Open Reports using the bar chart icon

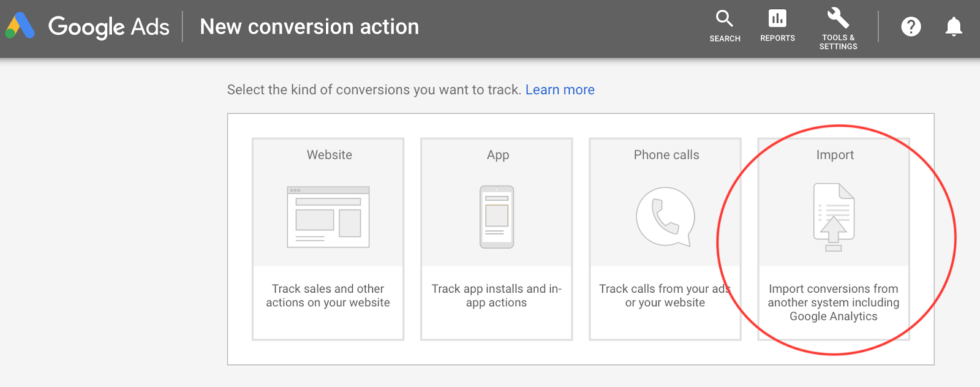pos(777,19)
